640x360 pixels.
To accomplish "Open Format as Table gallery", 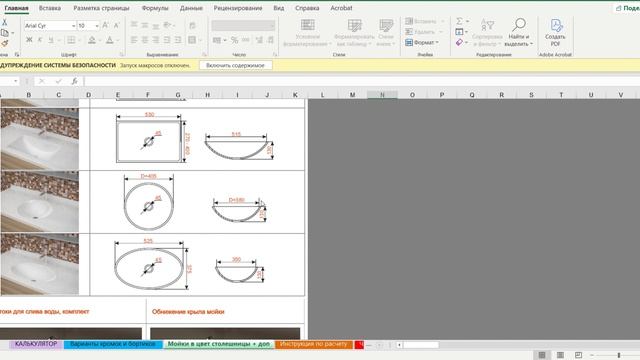I will tap(354, 33).
